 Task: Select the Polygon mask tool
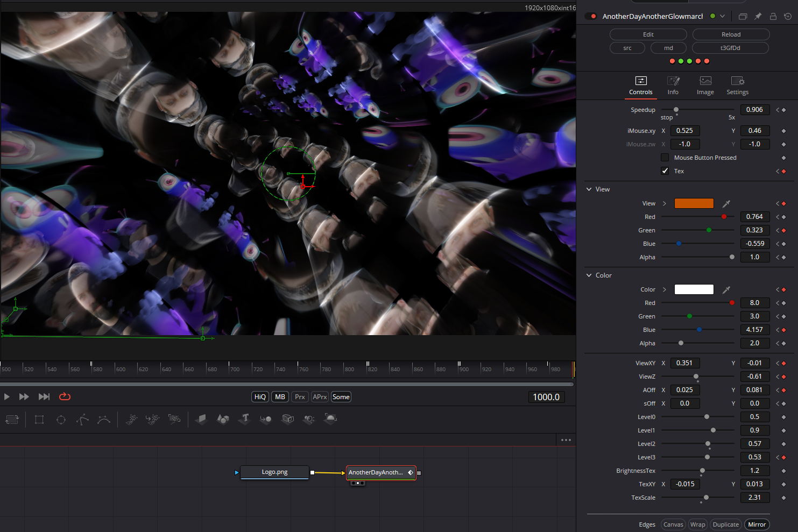click(82, 419)
